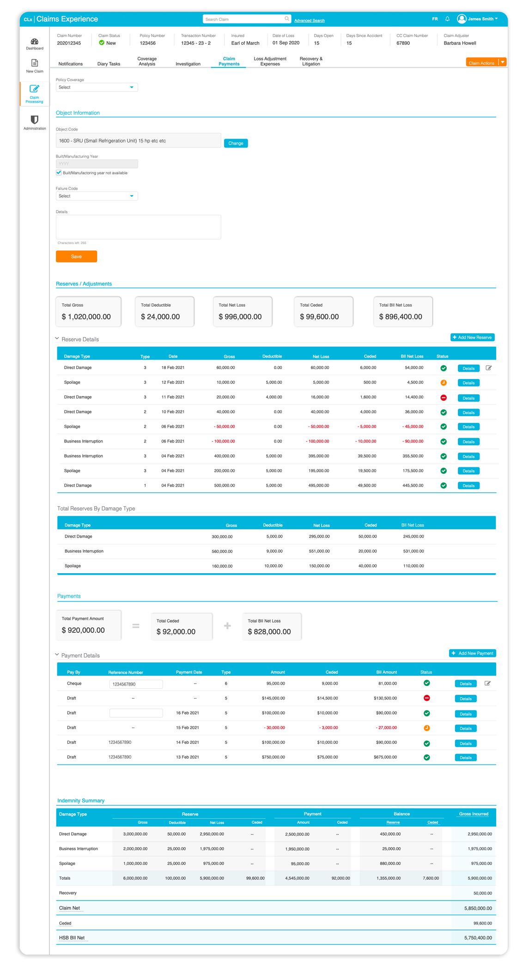The image size is (529, 980).
Task: Click the orange Save button
Action: [x=76, y=257]
